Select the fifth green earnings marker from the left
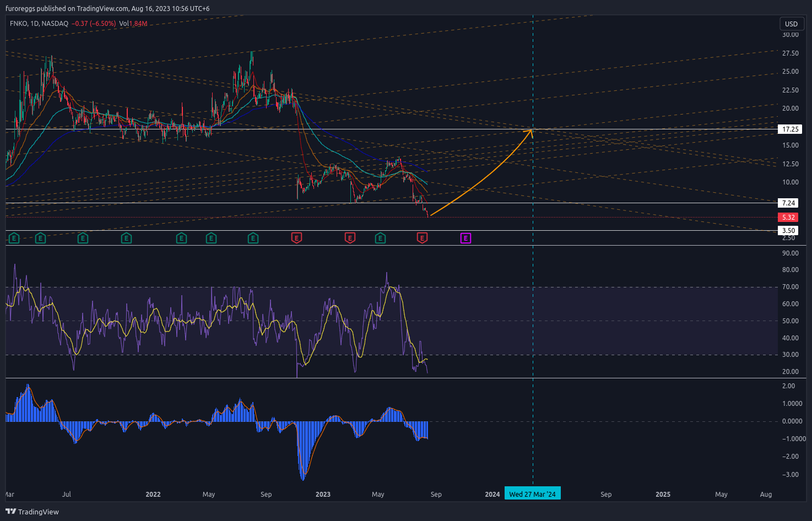Screen dimensions: 812x521 click(181, 238)
